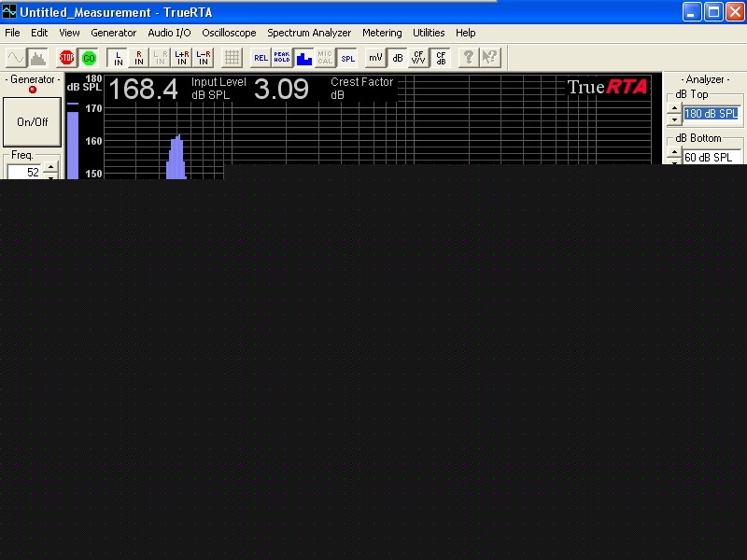The image size is (747, 560).
Task: Decrease dB Top with down arrow
Action: 674,119
